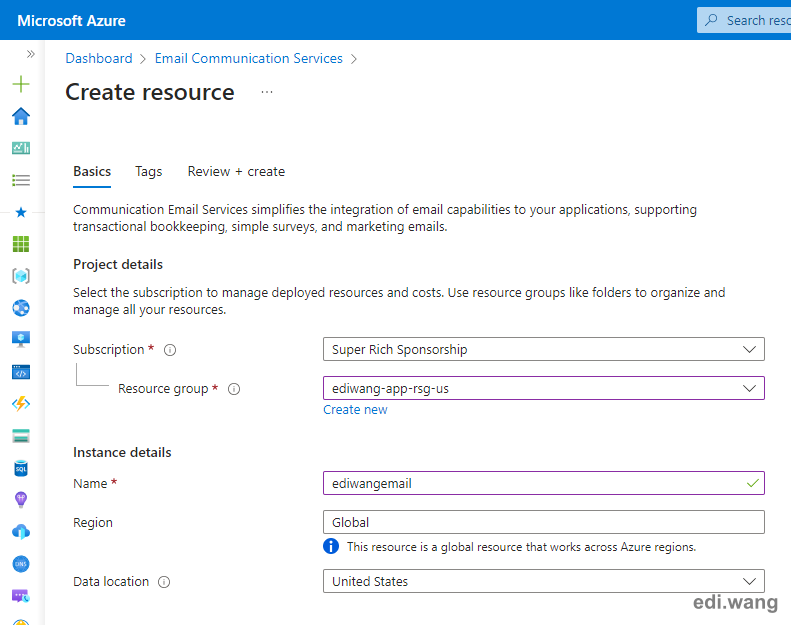
Task: Open the Subscription dropdown
Action: point(544,349)
